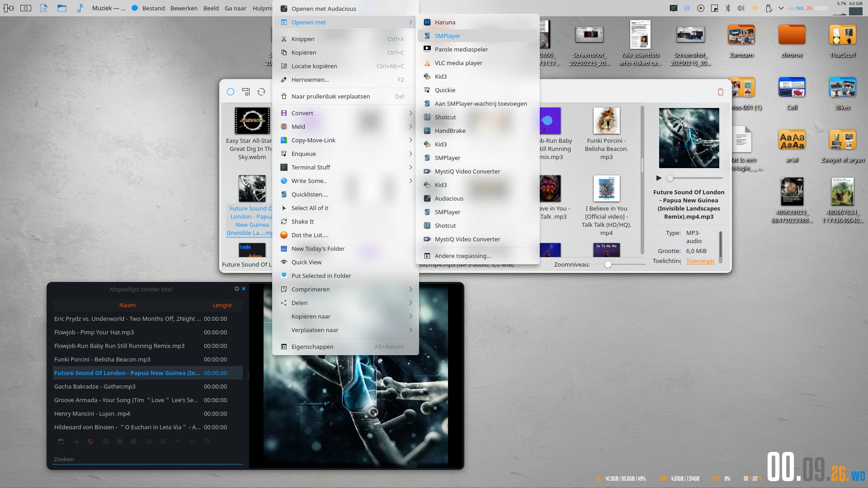The image size is (868, 488).
Task: Click the Zoeken search field
Action: (148, 459)
